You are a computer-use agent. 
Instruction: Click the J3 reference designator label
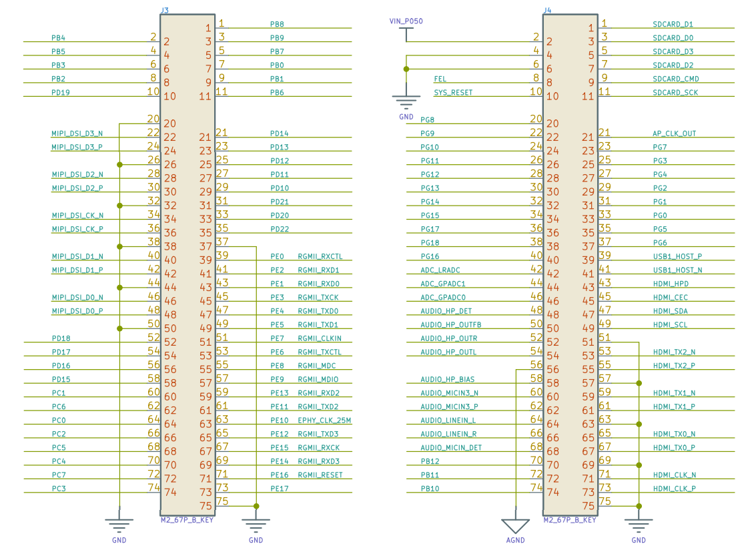click(x=165, y=11)
